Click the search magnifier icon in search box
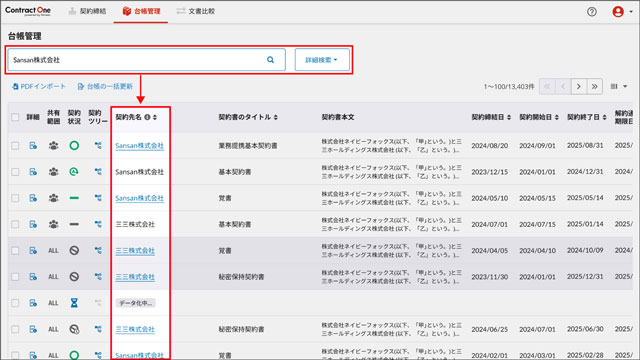The image size is (640, 360). pyautogui.click(x=270, y=60)
